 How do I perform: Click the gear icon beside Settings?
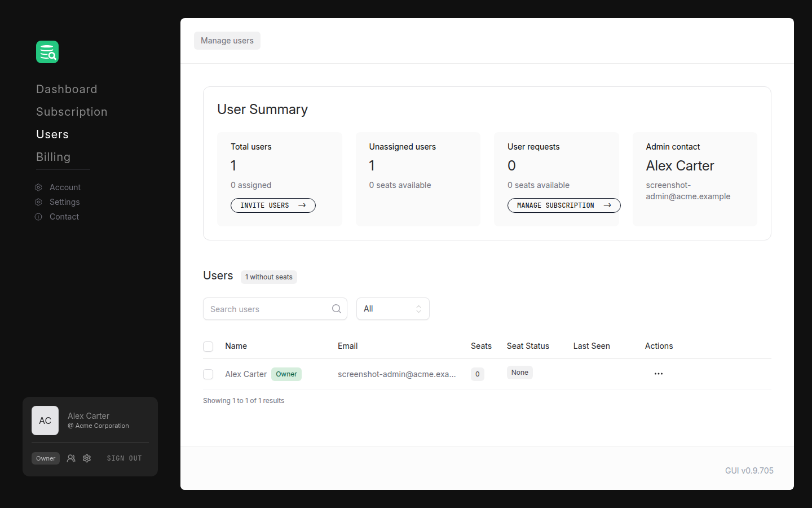[x=38, y=202]
